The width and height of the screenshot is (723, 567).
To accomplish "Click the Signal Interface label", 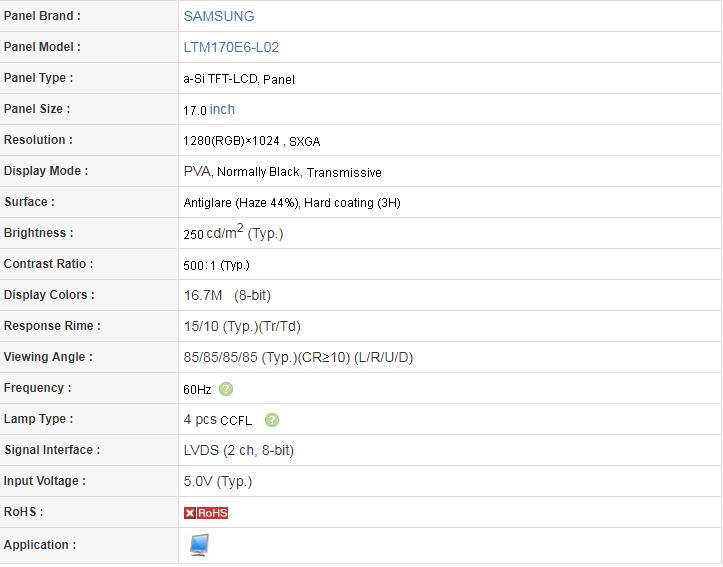I will (x=52, y=450).
